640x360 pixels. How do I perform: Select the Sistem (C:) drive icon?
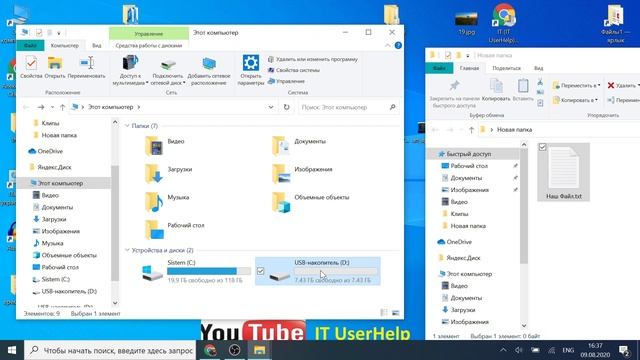[152, 273]
